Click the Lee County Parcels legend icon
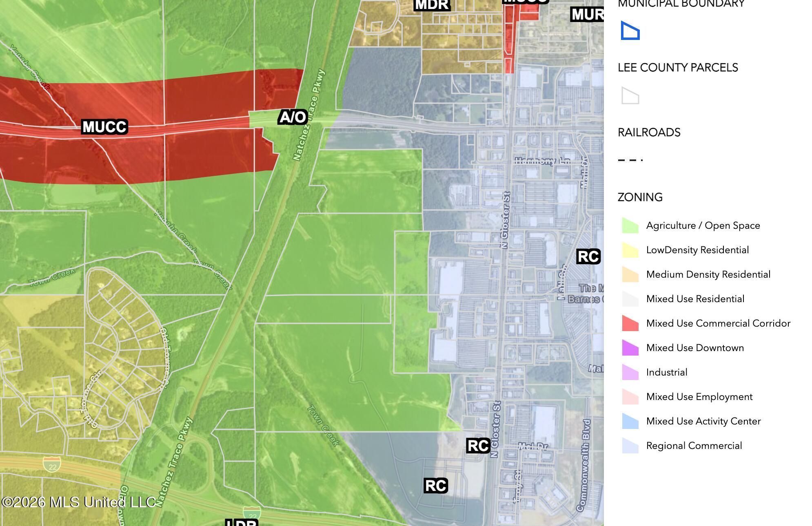Viewport: 812px width, 526px height. point(630,95)
